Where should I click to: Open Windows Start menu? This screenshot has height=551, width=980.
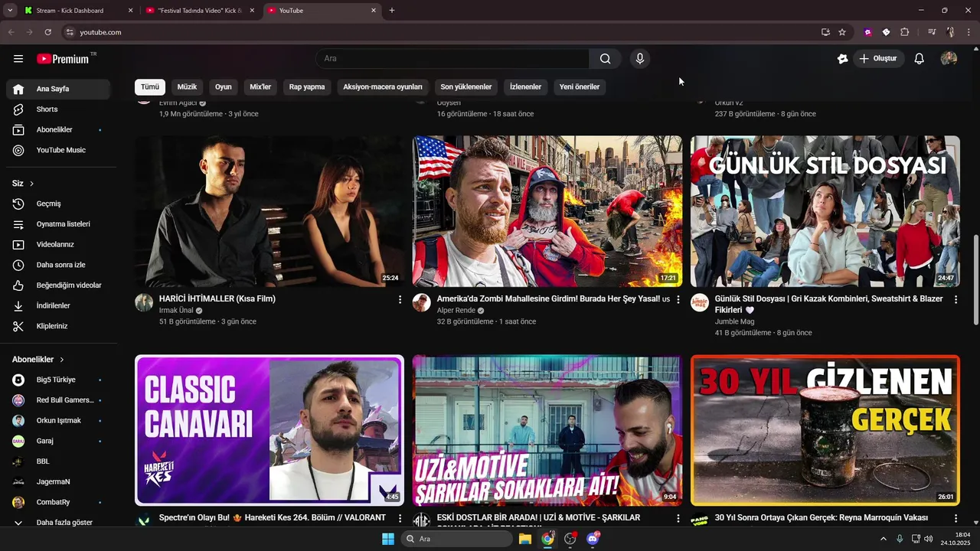click(388, 539)
